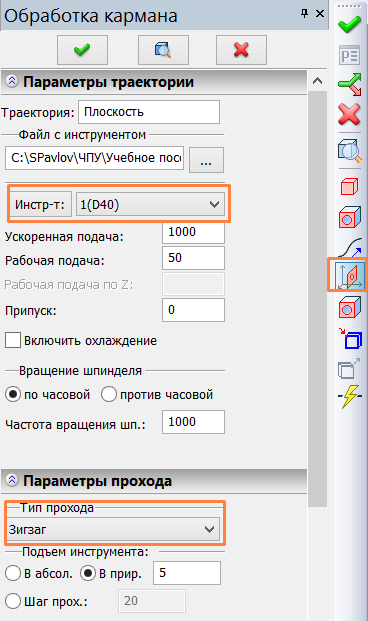Viewport: 368px width, 621px height.
Task: Click the vertical scrollbar thumb in panel
Action: pyautogui.click(x=317, y=299)
